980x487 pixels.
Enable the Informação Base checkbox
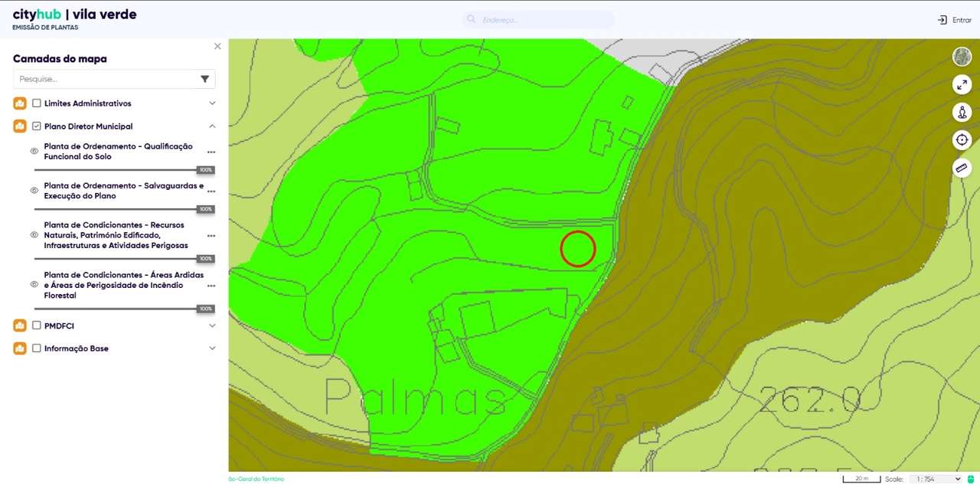click(x=36, y=348)
